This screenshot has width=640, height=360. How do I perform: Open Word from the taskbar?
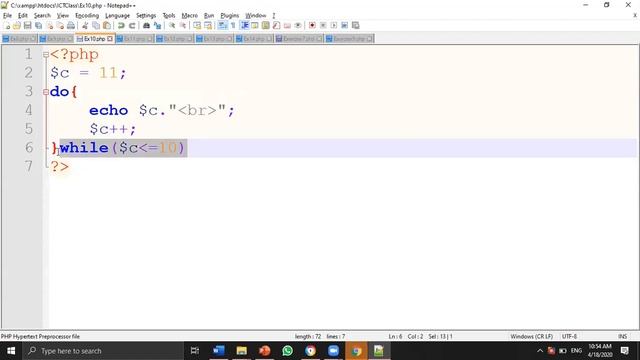pos(219,351)
